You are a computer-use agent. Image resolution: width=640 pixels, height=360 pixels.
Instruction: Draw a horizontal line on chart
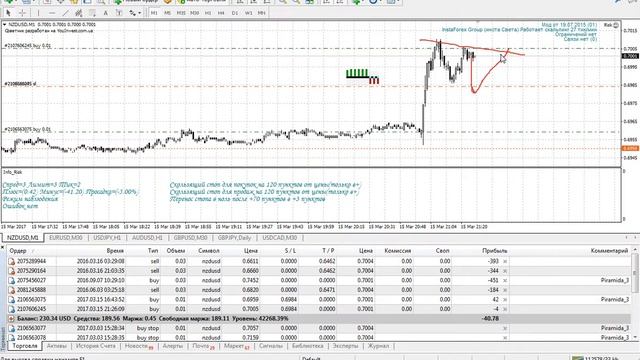pos(52,13)
